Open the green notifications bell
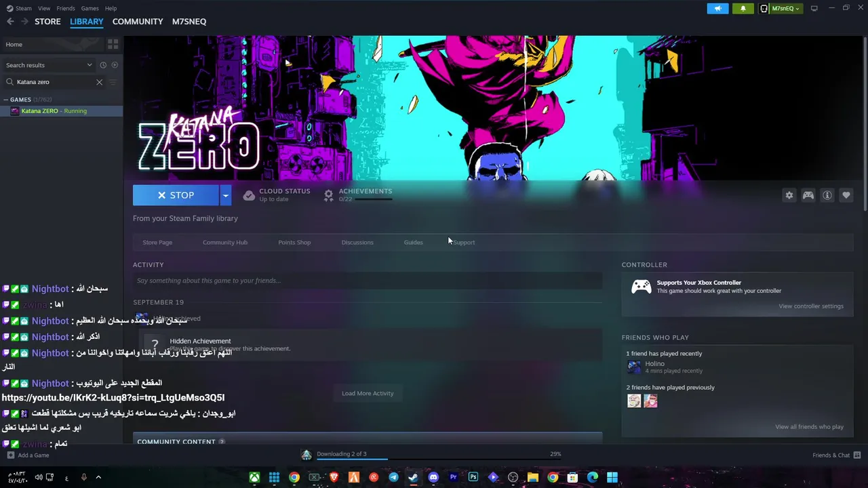The height and width of the screenshot is (488, 868). 743,8
